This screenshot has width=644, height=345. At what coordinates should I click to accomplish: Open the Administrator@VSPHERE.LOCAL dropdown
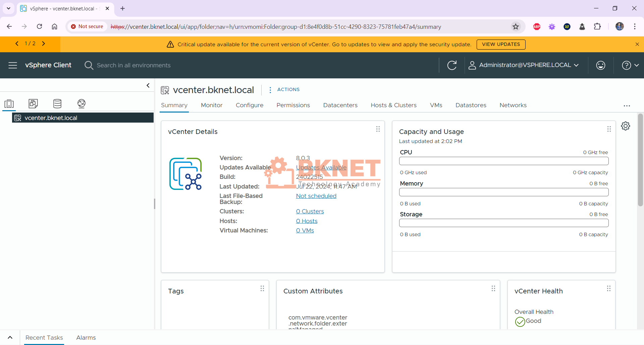[x=524, y=65]
